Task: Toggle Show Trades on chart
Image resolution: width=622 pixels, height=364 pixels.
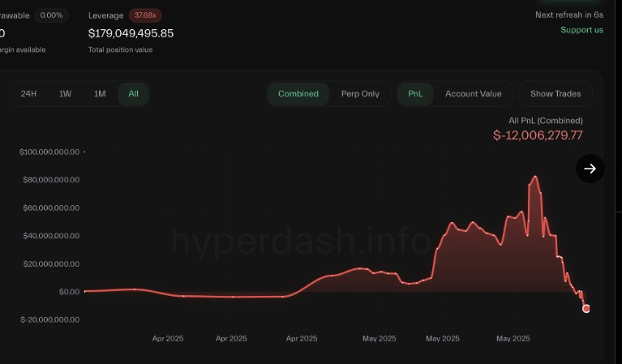Action: [556, 94]
